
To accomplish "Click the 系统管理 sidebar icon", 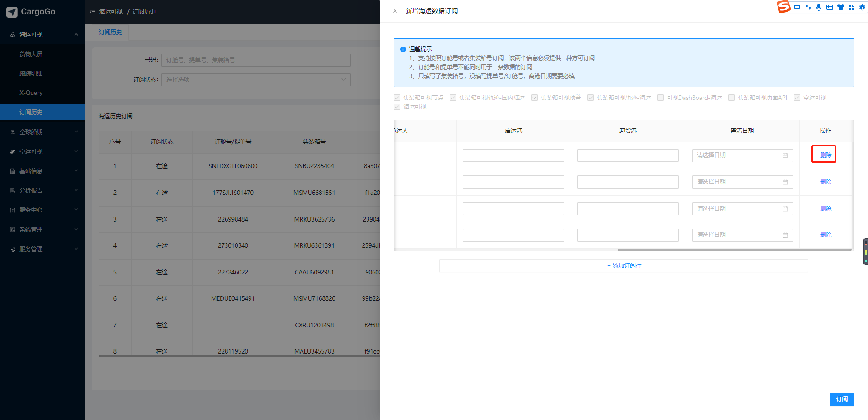I will point(13,230).
